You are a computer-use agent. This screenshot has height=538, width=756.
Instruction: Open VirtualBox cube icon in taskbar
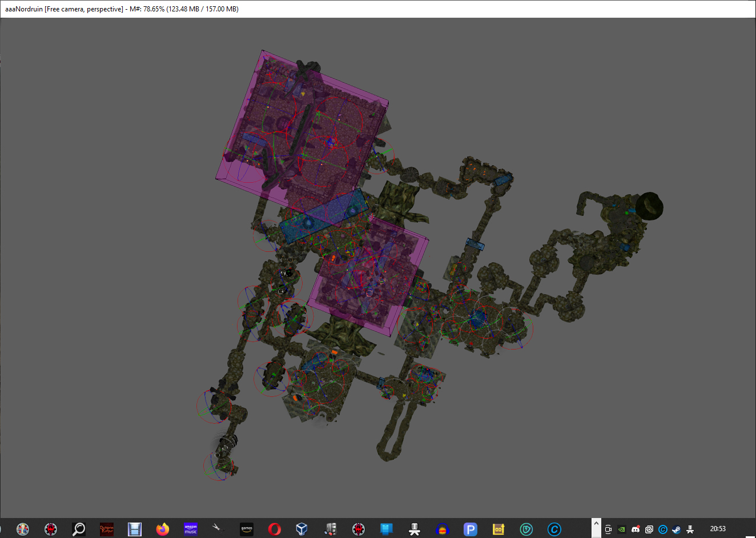coord(302,529)
